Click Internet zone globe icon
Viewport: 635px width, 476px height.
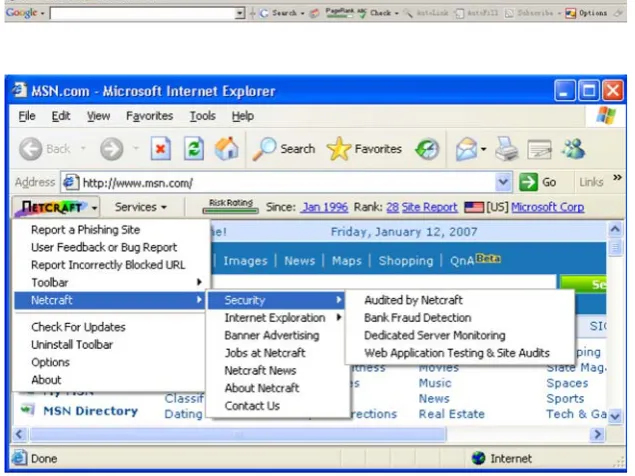pyautogui.click(x=478, y=458)
